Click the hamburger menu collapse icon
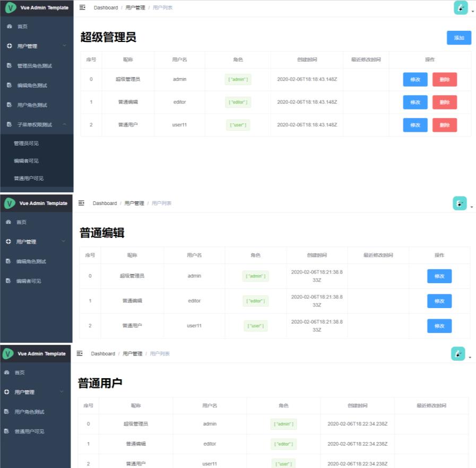Screen dimensions: 476x468 coord(82,7)
